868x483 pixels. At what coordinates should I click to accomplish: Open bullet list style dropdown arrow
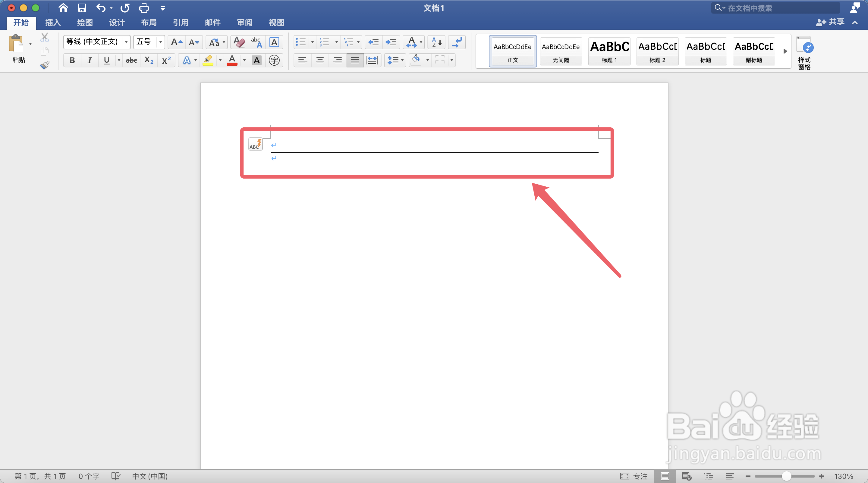tap(312, 42)
